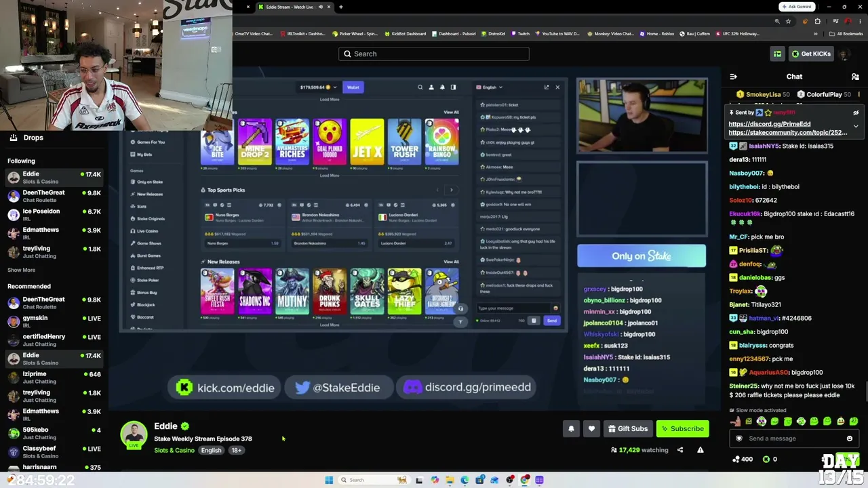Open a new browser tab
The image size is (868, 488).
click(341, 7)
